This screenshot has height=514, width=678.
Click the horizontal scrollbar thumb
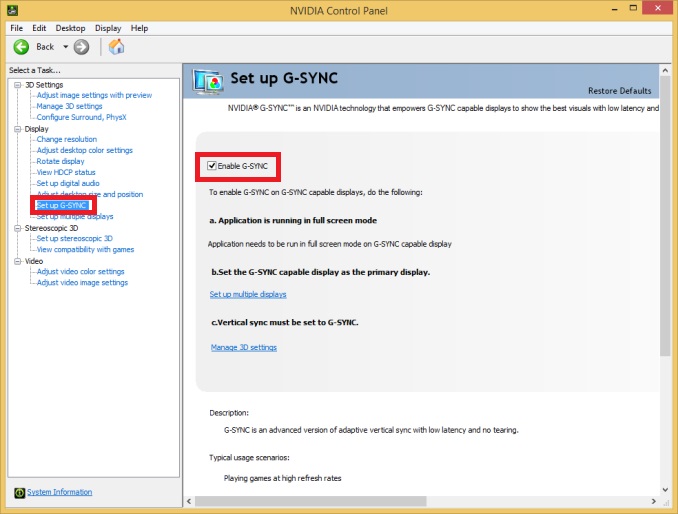coord(310,501)
